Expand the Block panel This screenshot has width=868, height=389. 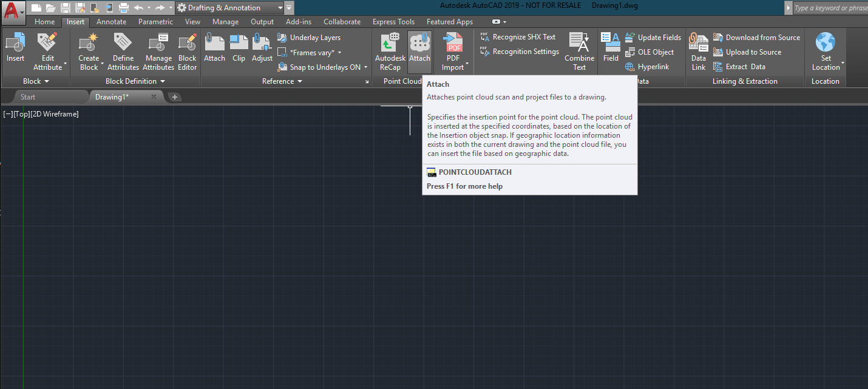click(x=36, y=81)
